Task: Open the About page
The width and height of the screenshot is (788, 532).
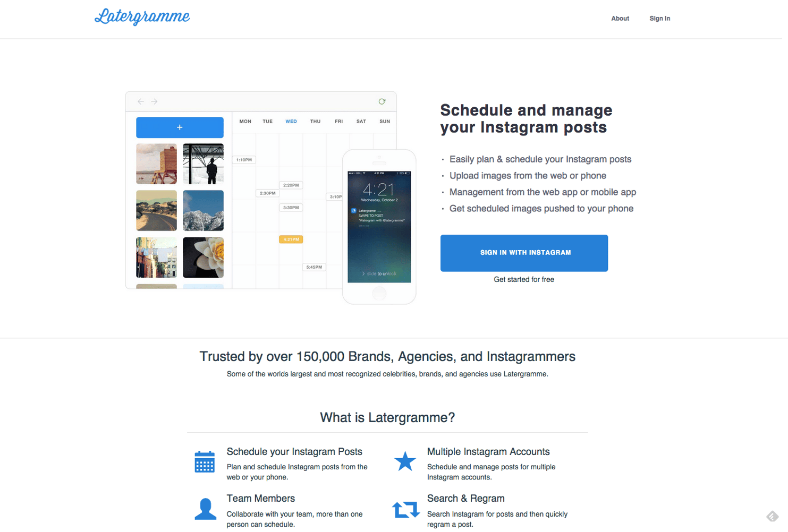Action: (620, 19)
